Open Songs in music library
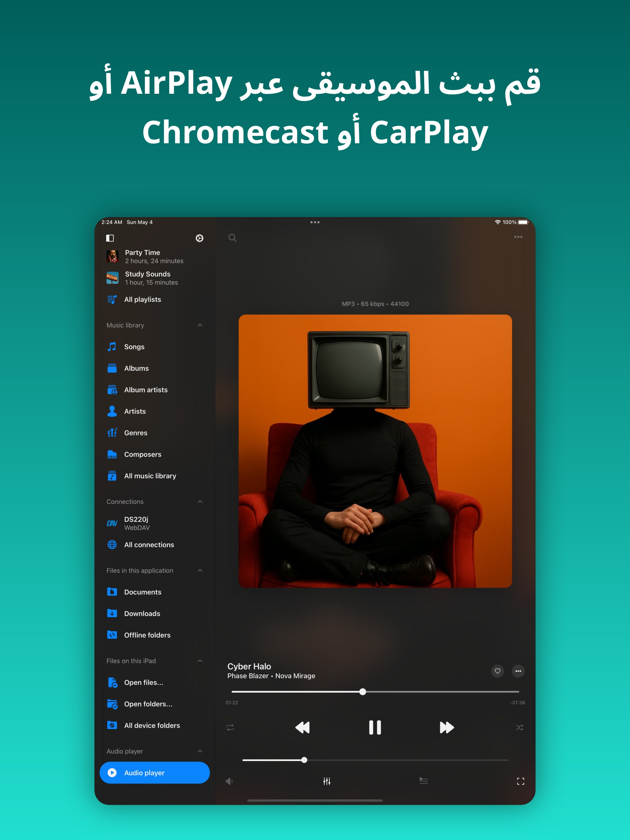The width and height of the screenshot is (630, 840). point(134,347)
